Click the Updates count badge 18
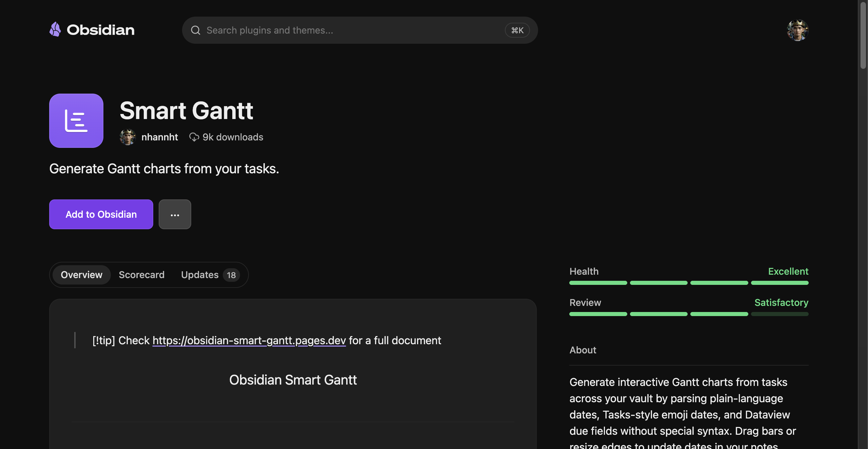This screenshot has width=868, height=449. tap(231, 275)
